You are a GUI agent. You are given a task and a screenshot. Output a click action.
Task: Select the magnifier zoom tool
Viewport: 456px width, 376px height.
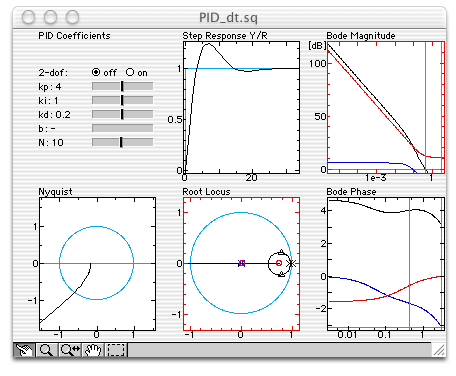coord(46,350)
